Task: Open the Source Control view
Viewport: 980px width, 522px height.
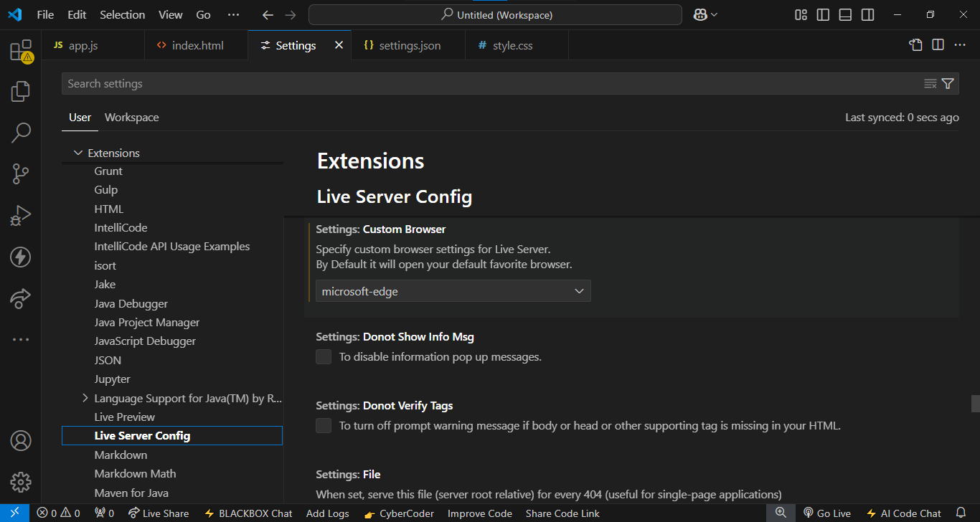Action: click(21, 174)
